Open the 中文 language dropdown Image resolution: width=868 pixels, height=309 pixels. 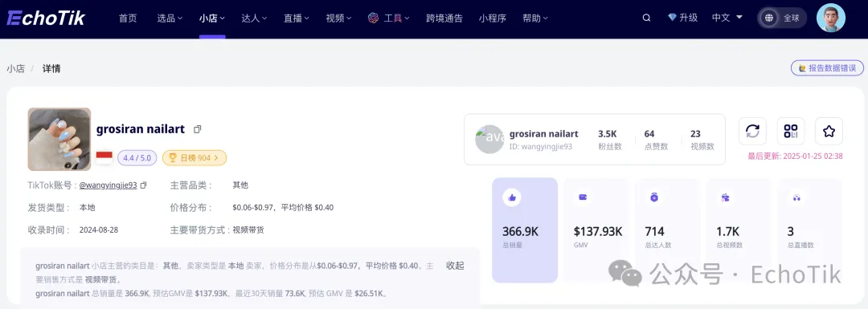(727, 18)
